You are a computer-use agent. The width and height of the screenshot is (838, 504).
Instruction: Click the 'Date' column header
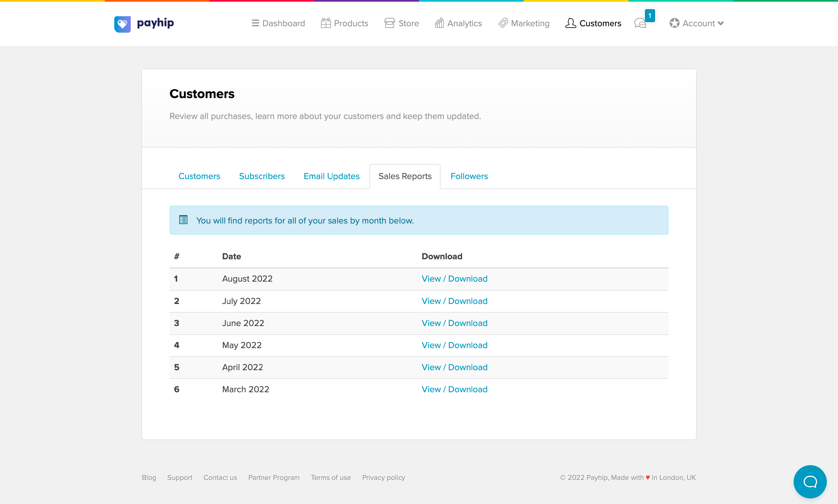coord(232,256)
